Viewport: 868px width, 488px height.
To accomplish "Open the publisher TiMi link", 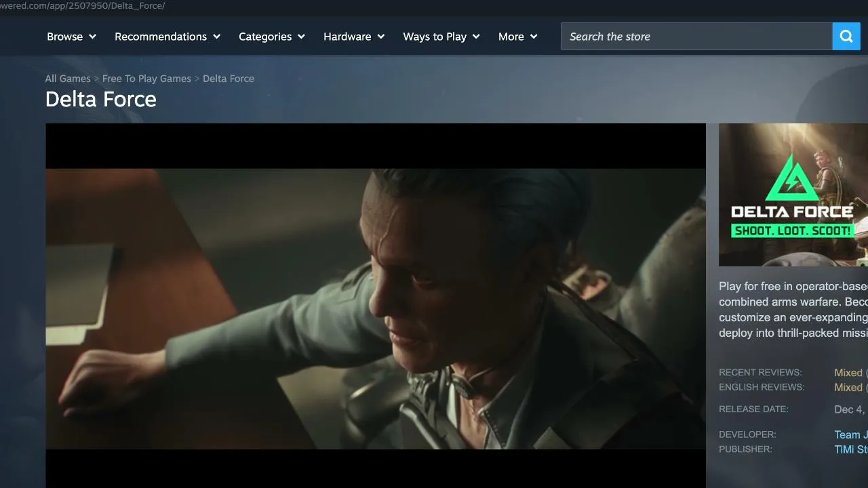I will coord(851,449).
